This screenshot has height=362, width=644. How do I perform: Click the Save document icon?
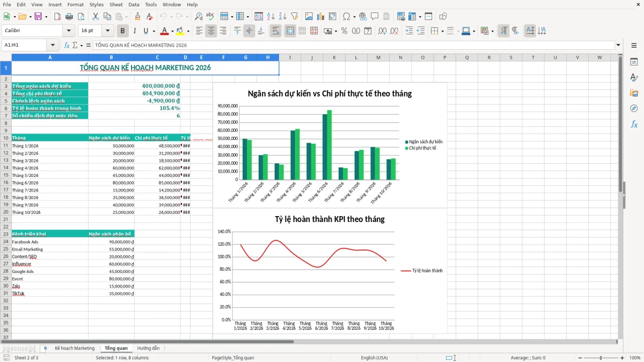[x=38, y=17]
